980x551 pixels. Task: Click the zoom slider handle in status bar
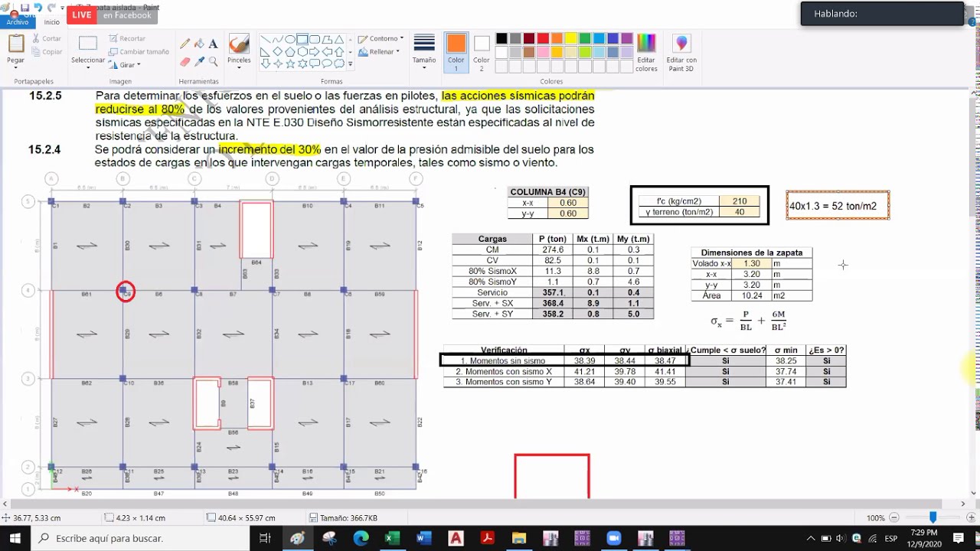pyautogui.click(x=933, y=517)
